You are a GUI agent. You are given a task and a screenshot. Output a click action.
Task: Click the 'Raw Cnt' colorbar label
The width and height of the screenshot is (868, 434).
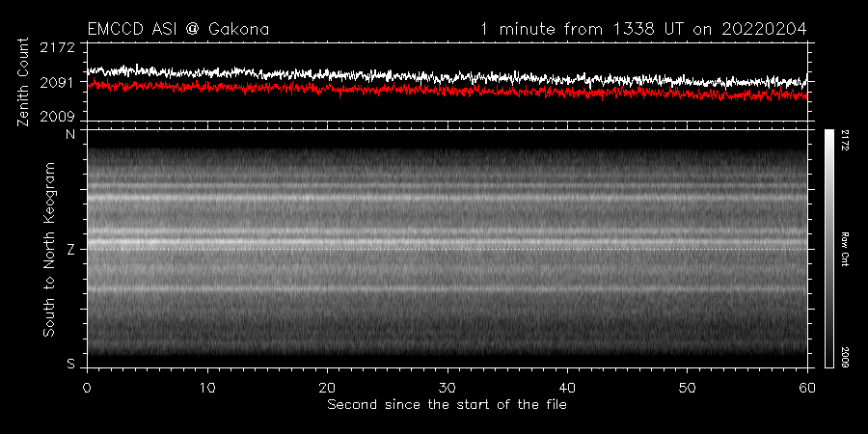pyautogui.click(x=845, y=249)
